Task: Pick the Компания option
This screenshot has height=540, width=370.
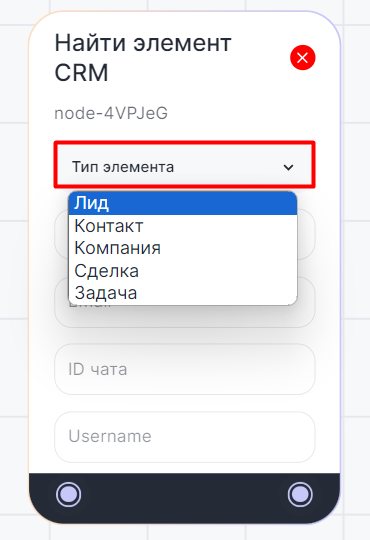Action: 183,248
